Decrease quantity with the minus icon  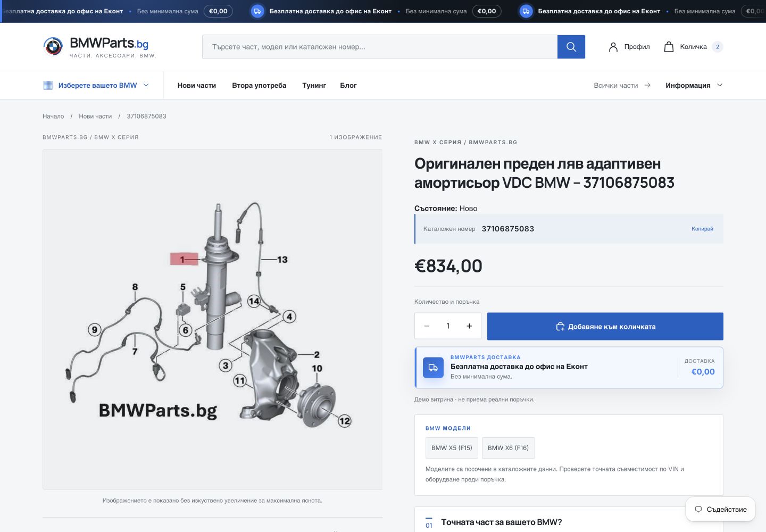pyautogui.click(x=427, y=326)
